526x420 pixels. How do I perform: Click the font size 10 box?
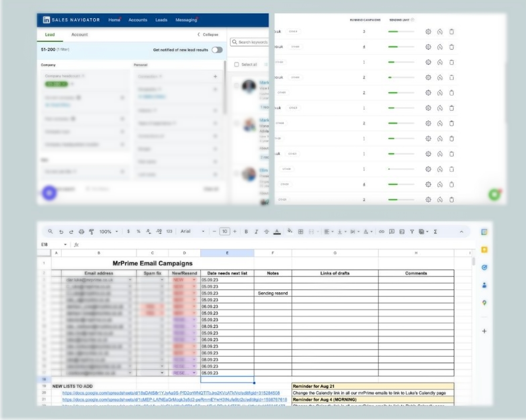tap(225, 232)
